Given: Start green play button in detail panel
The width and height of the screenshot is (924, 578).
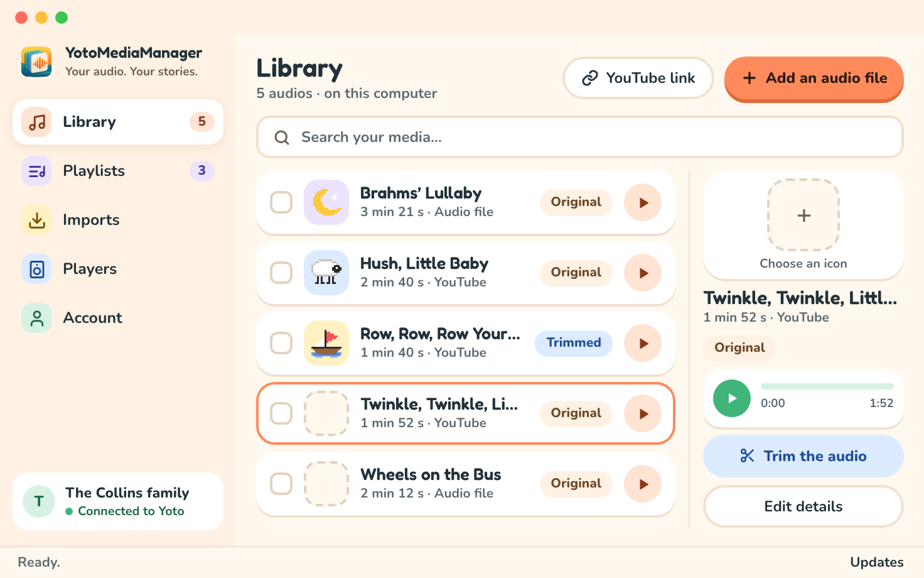Looking at the screenshot, I should pos(732,398).
